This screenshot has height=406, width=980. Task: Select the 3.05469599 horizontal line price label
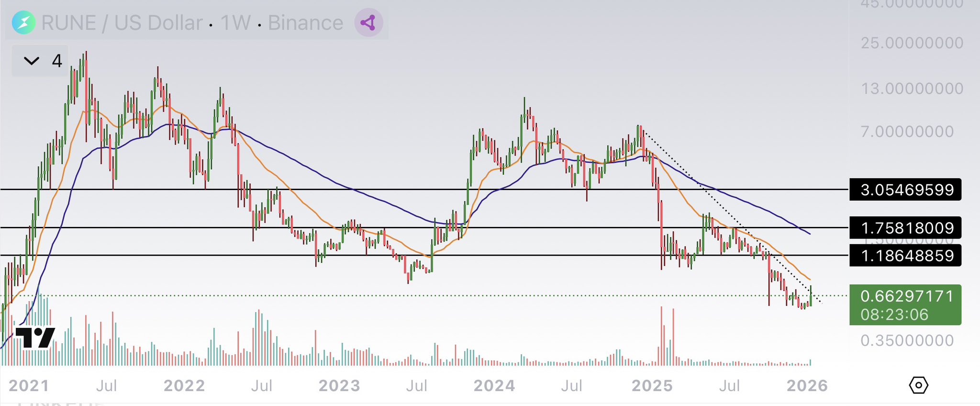905,190
